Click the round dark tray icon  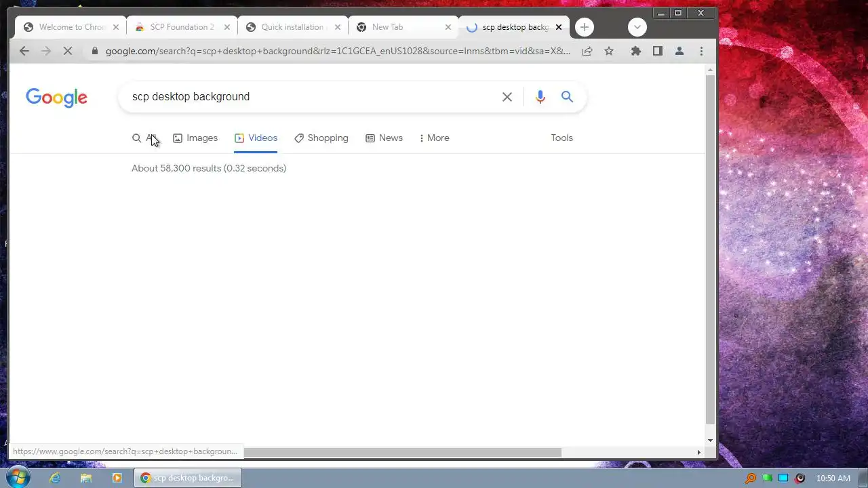point(800,479)
